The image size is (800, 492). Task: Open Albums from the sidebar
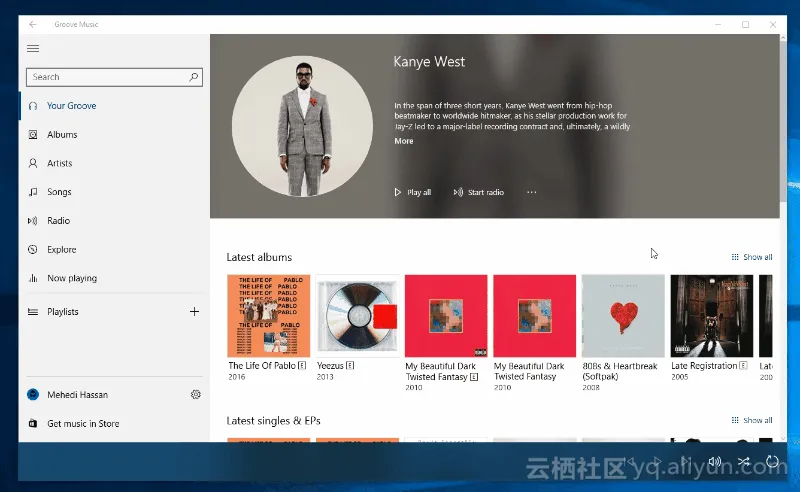coord(62,135)
